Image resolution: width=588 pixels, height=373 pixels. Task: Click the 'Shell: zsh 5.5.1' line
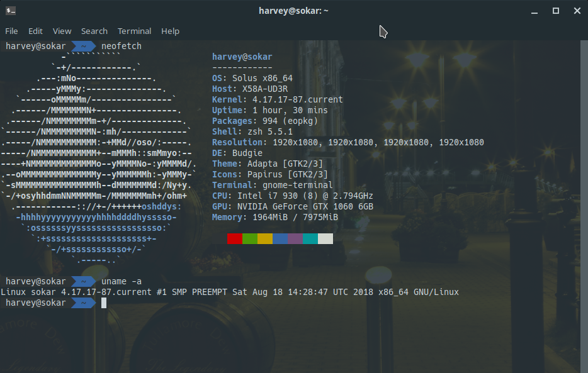pos(252,132)
